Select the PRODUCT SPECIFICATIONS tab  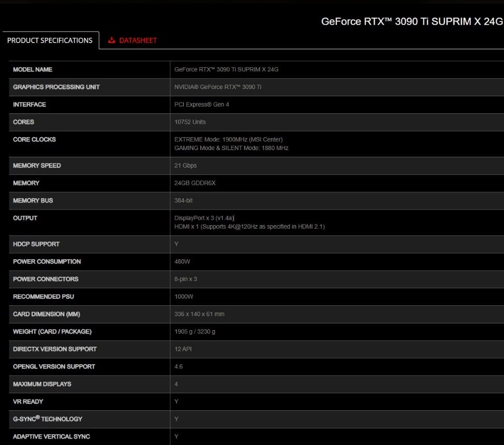pos(50,40)
